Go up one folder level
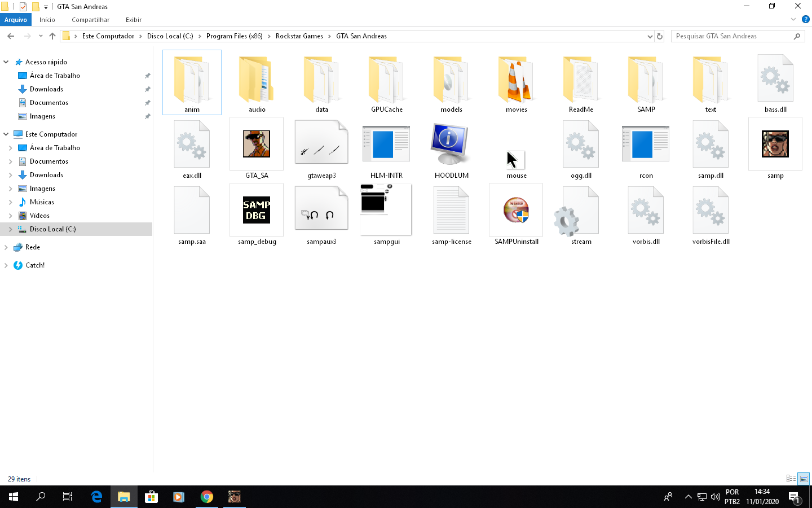This screenshot has width=812, height=508. point(52,36)
